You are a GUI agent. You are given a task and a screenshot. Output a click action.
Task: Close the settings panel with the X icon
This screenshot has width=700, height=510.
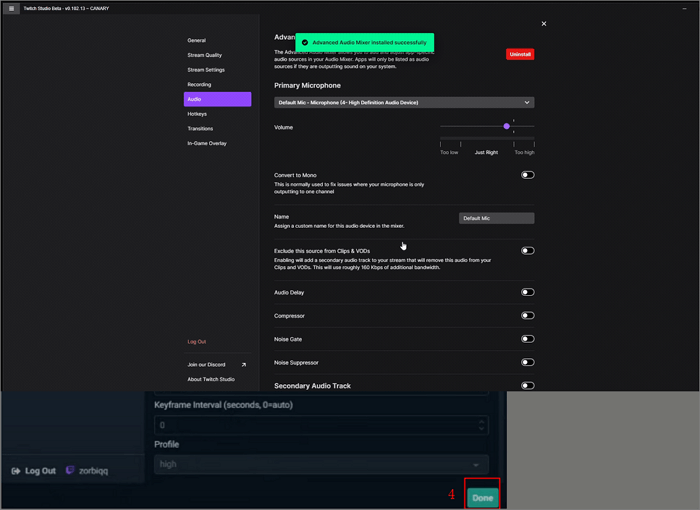(543, 24)
